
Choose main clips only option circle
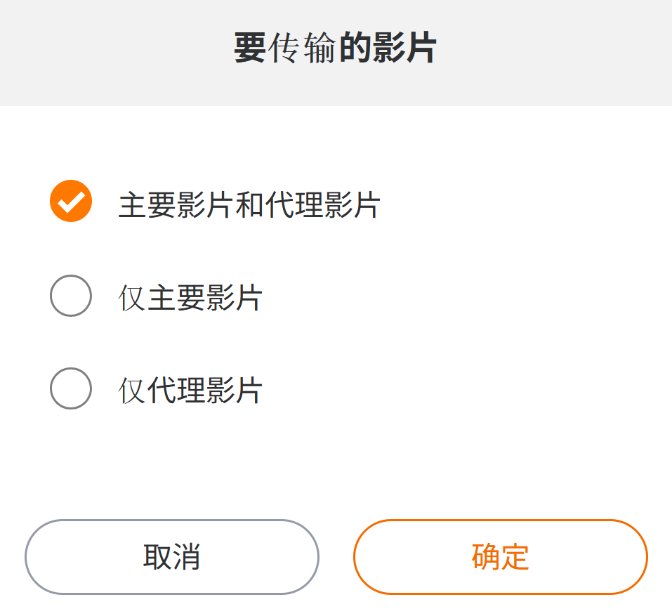(71, 296)
